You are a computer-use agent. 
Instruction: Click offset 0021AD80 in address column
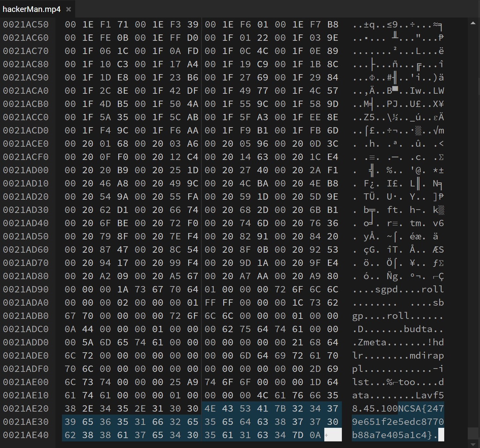[26, 276]
